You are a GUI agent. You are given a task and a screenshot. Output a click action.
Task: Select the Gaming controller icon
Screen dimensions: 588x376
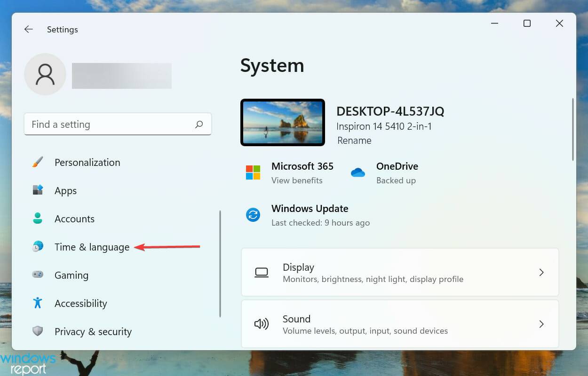click(37, 275)
